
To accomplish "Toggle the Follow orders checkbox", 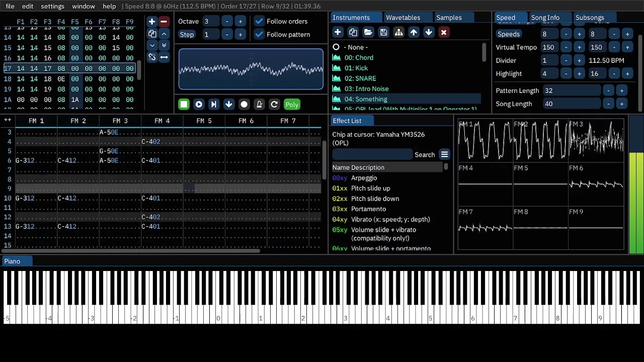I will (x=259, y=21).
